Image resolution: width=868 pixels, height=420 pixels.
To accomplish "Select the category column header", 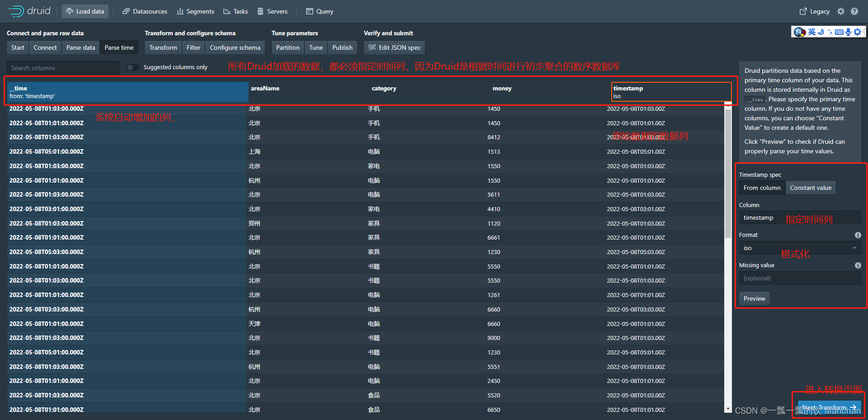I will [x=430, y=92].
